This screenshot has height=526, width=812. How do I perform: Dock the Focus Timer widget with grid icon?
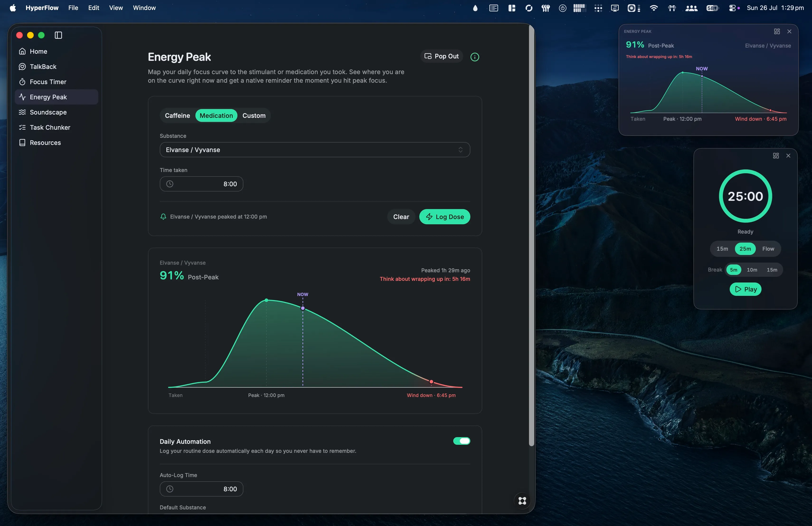point(776,156)
